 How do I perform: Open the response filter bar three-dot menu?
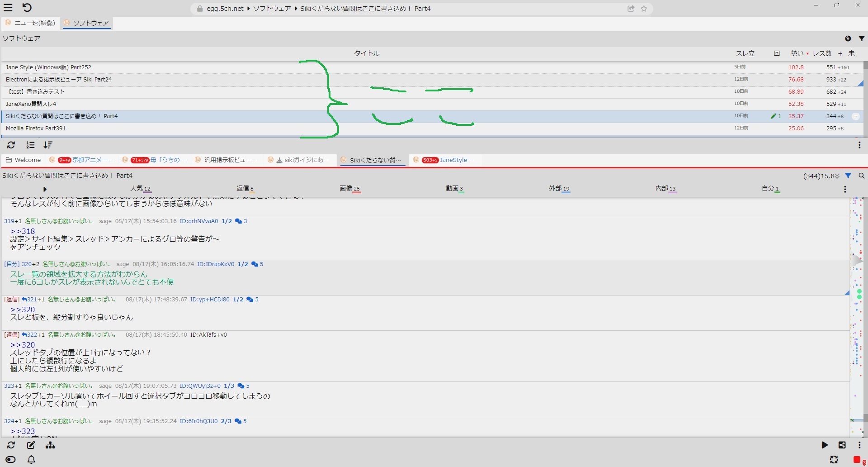845,189
